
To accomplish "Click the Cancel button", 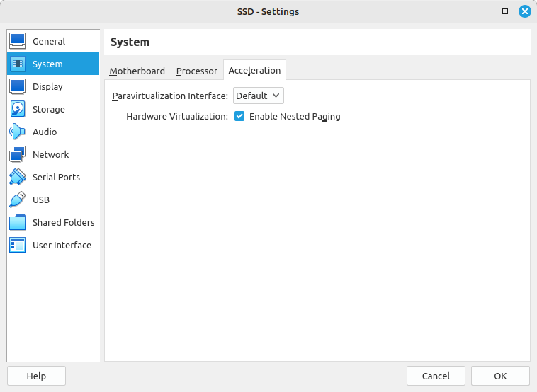I will (436, 376).
